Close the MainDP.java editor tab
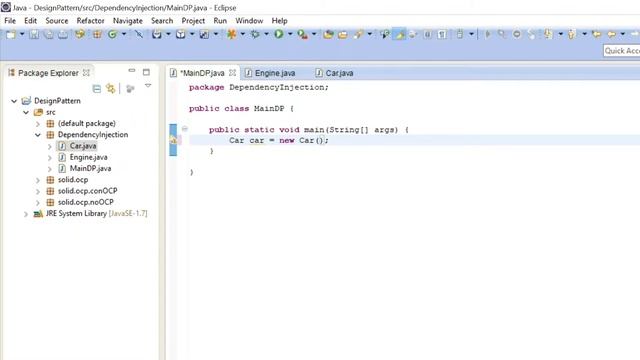The height and width of the screenshot is (360, 640). point(232,73)
